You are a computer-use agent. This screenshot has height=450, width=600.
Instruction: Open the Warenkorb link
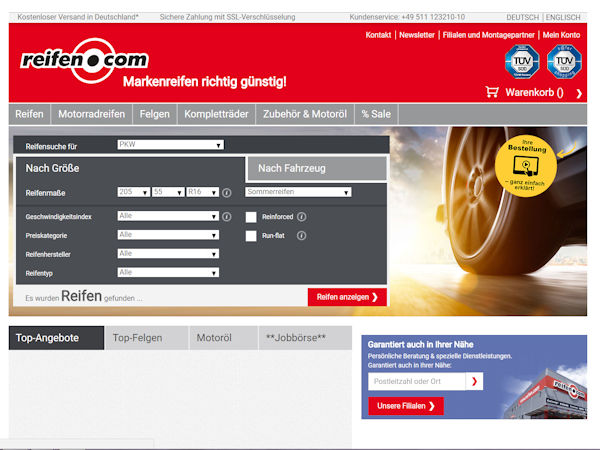[x=534, y=93]
